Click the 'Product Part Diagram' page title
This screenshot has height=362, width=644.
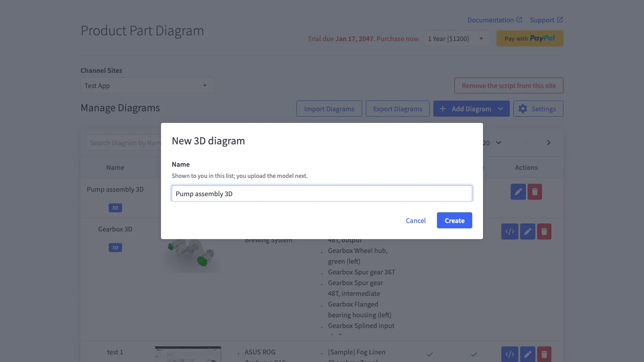[142, 30]
